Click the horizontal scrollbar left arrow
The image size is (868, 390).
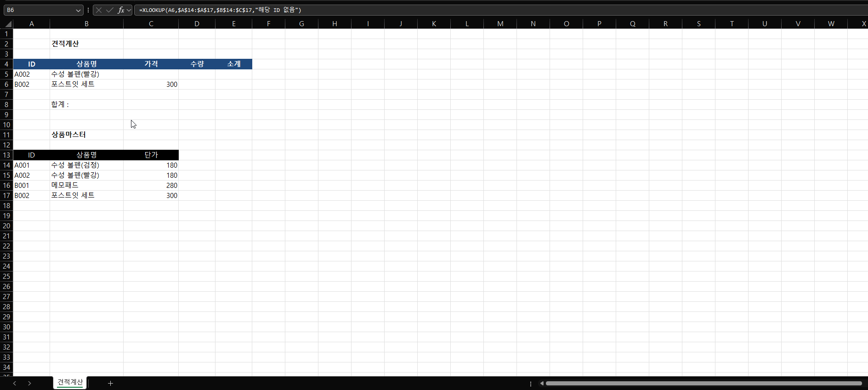[x=542, y=383]
